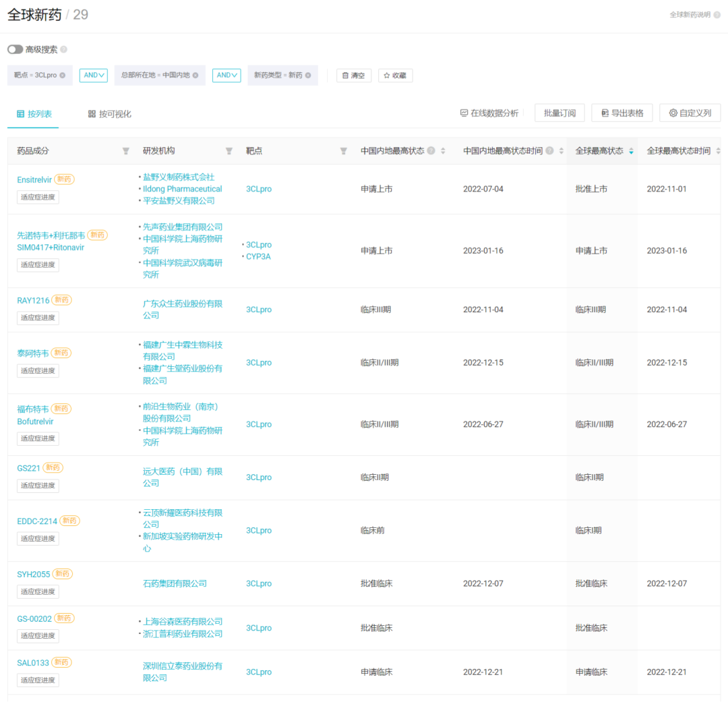
Task: Open the EDDC-2214 drug link
Action: tap(37, 521)
